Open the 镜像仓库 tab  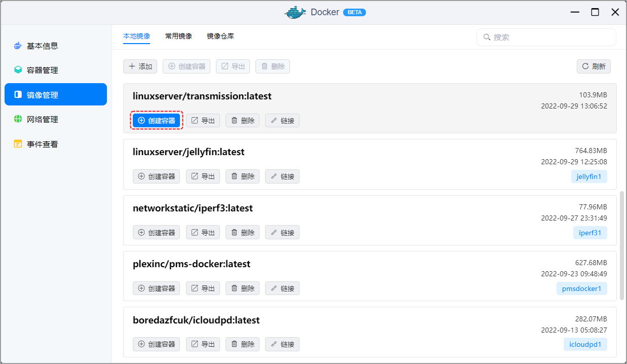[220, 36]
